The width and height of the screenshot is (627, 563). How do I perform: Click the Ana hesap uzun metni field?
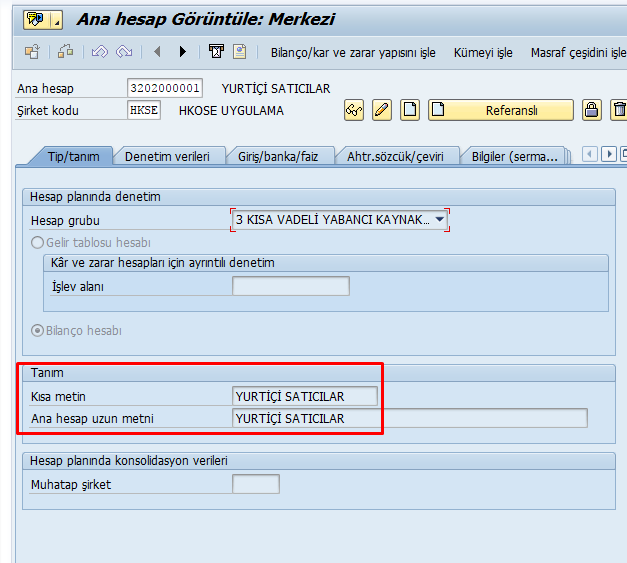[409, 418]
